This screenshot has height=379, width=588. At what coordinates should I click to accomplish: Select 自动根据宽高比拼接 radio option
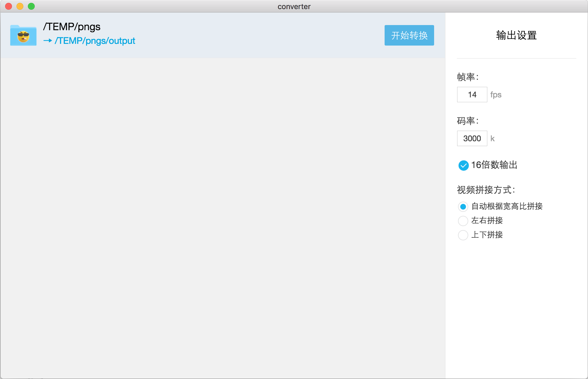coord(463,206)
